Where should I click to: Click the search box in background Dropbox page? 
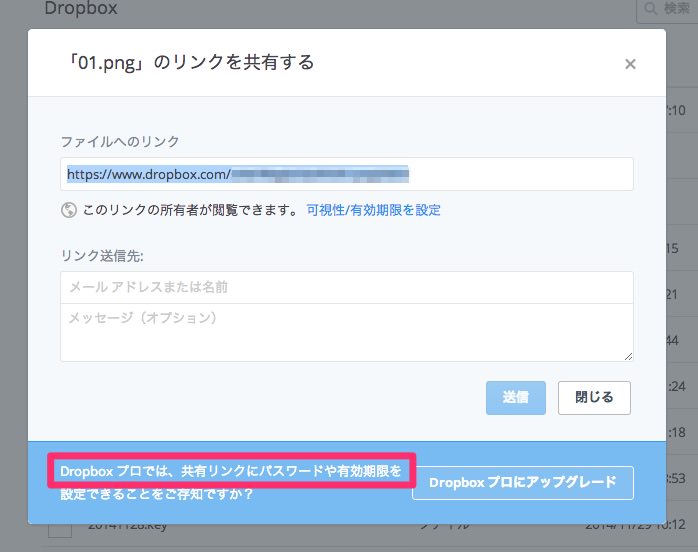[x=667, y=9]
